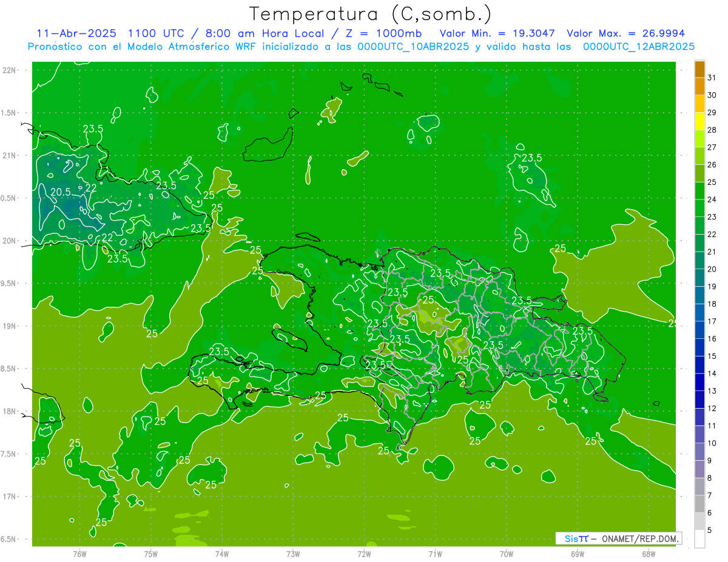This screenshot has height=562, width=728.
Task: Click the 18N latitude axis label
Action: pyautogui.click(x=10, y=412)
